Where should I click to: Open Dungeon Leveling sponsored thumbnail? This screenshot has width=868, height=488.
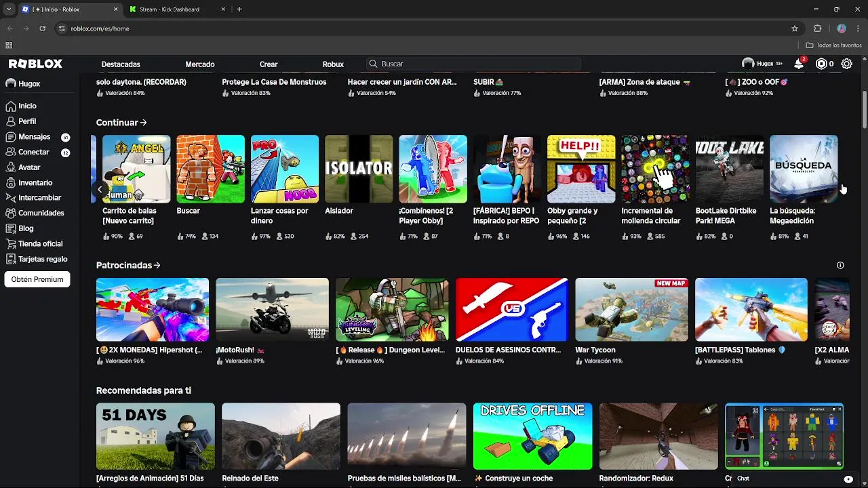392,310
